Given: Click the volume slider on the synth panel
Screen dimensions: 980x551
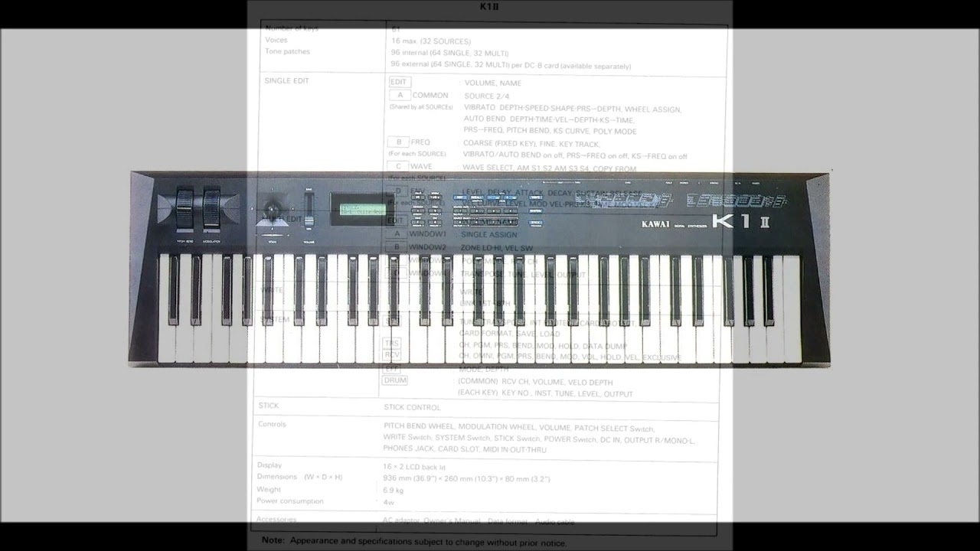Looking at the screenshot, I should click(309, 207).
